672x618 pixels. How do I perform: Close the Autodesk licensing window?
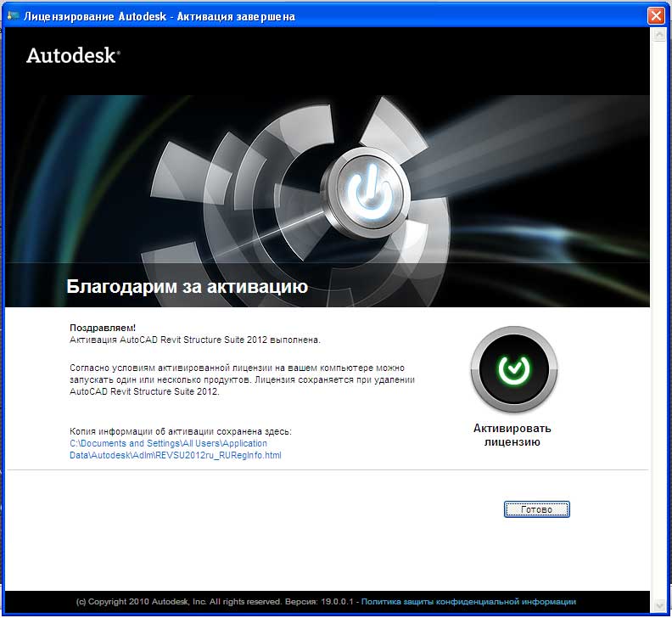(655, 16)
